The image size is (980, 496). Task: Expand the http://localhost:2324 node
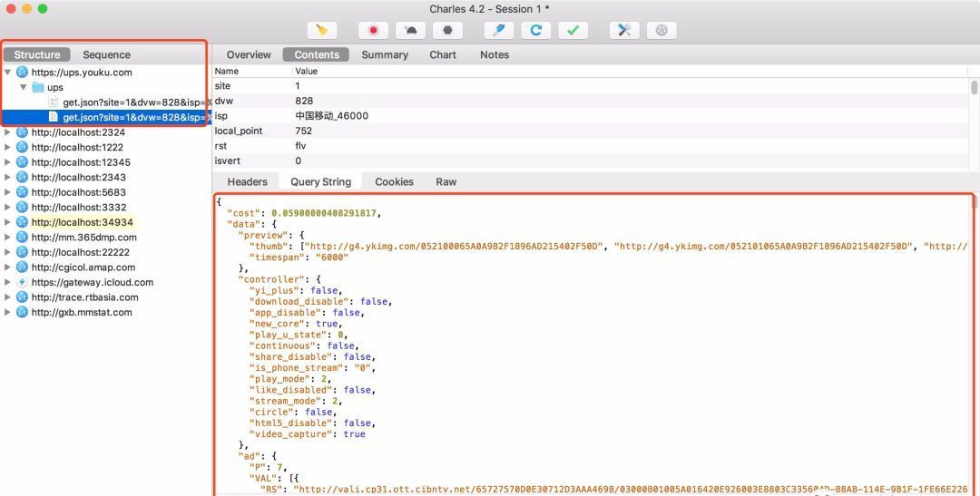[7, 131]
